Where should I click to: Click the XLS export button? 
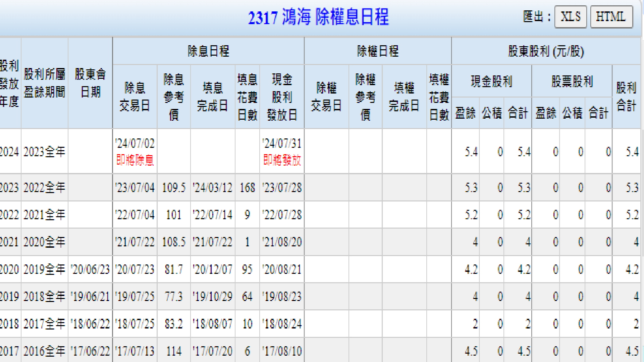click(570, 17)
